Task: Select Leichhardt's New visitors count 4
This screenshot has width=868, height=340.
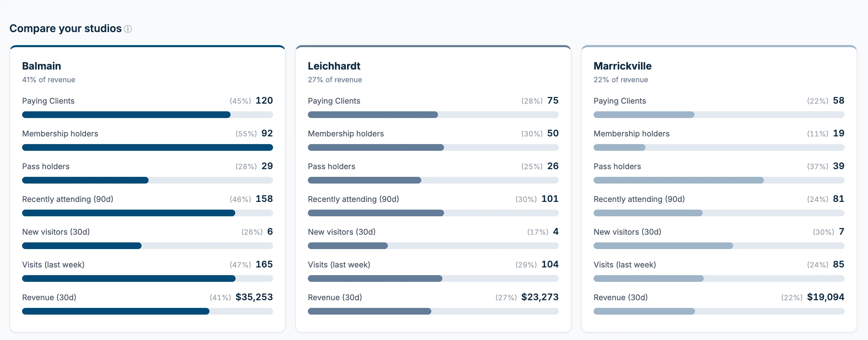Action: [x=556, y=231]
